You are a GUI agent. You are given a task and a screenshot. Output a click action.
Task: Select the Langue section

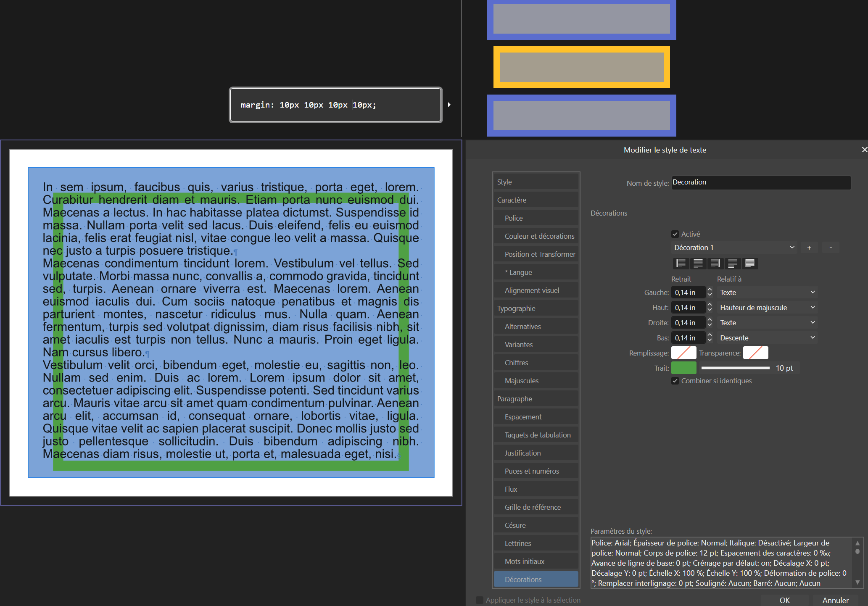(536, 272)
